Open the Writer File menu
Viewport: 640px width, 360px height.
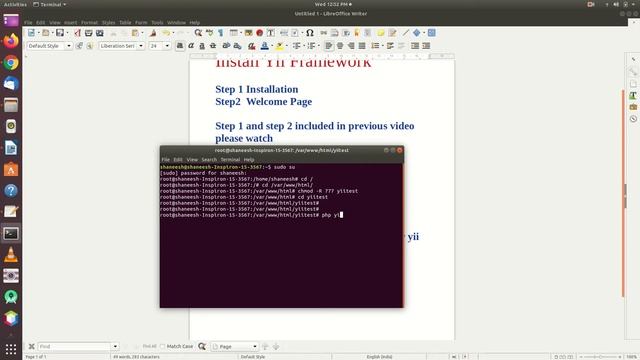(28, 22)
